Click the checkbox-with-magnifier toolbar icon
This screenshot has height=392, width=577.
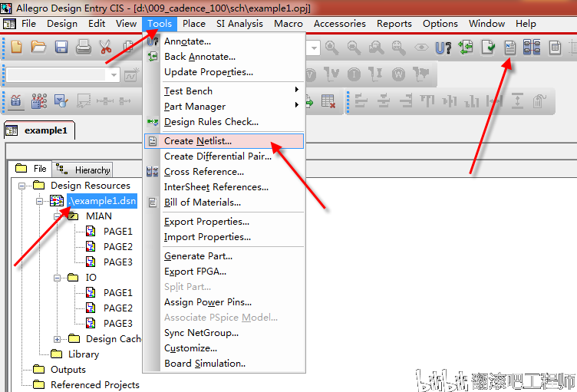click(61, 100)
